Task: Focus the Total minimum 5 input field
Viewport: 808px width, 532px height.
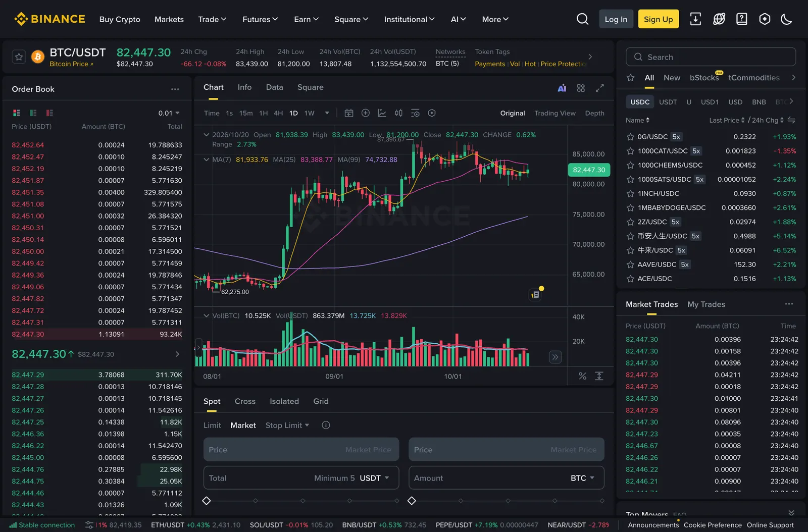Action: point(301,478)
